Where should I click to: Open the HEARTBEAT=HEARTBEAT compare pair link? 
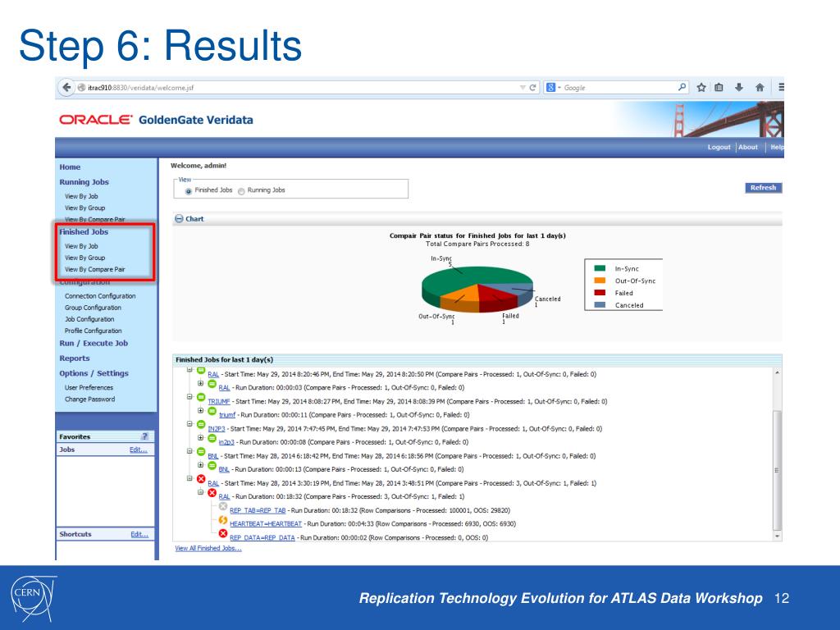[266, 524]
